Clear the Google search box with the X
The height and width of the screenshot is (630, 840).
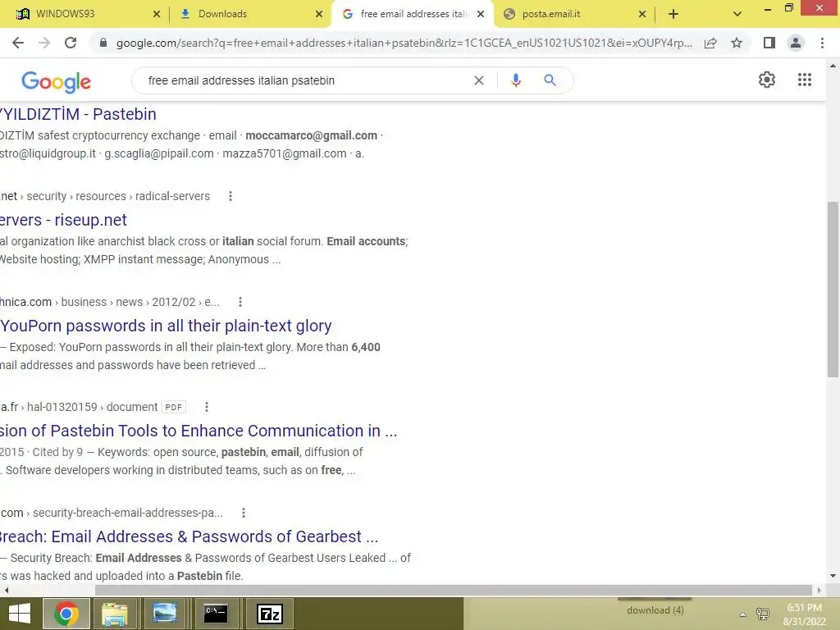tap(479, 80)
